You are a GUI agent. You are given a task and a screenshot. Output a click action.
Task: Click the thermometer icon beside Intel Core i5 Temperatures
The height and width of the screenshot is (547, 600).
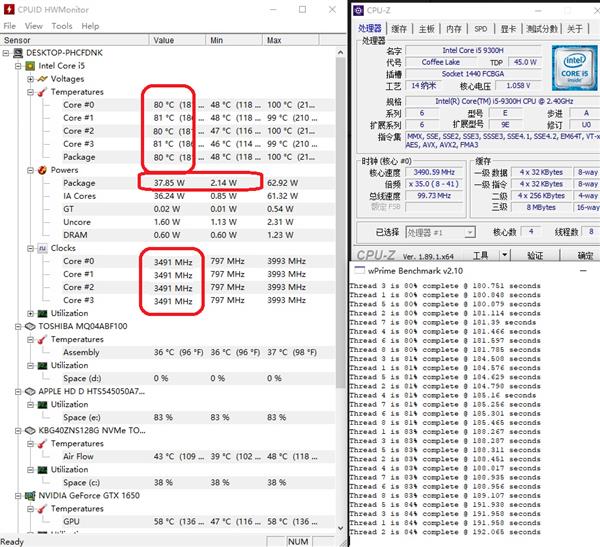pyautogui.click(x=42, y=92)
